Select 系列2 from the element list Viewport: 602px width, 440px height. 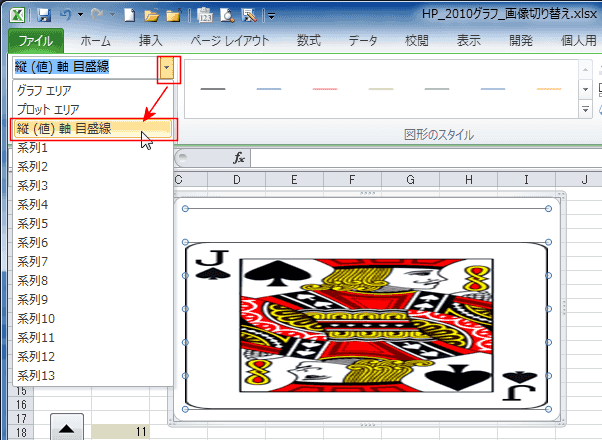pos(93,167)
